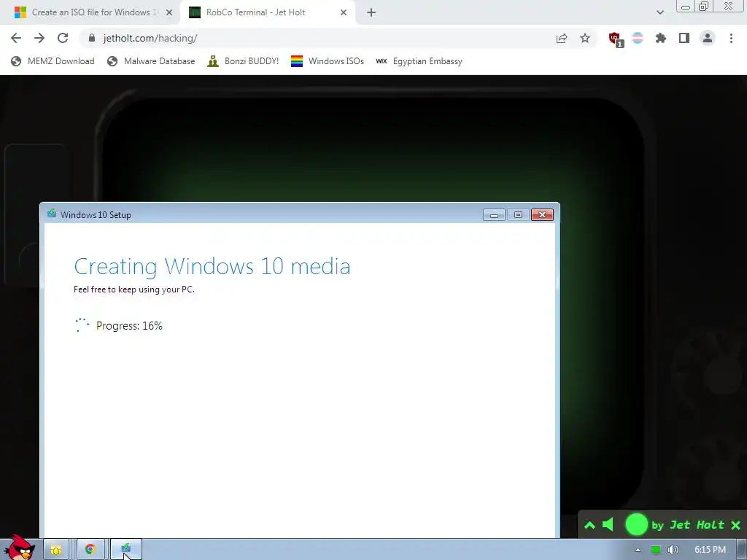This screenshot has width=747, height=560.
Task: Open the Angry Birds Start button
Action: pyautogui.click(x=19, y=548)
